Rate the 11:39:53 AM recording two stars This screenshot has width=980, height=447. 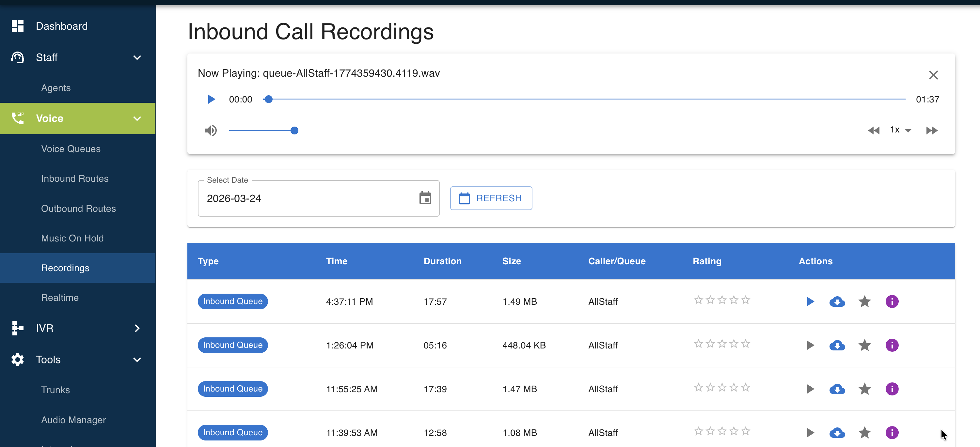coord(710,431)
